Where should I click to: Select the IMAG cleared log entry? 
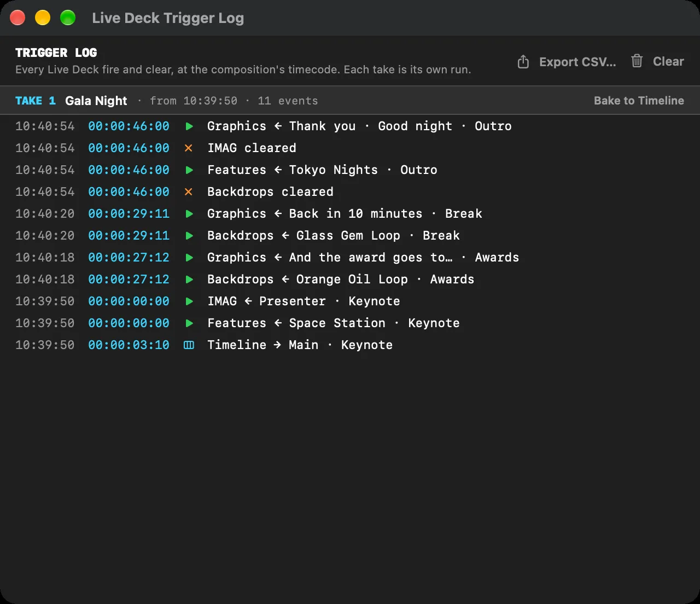[252, 148]
